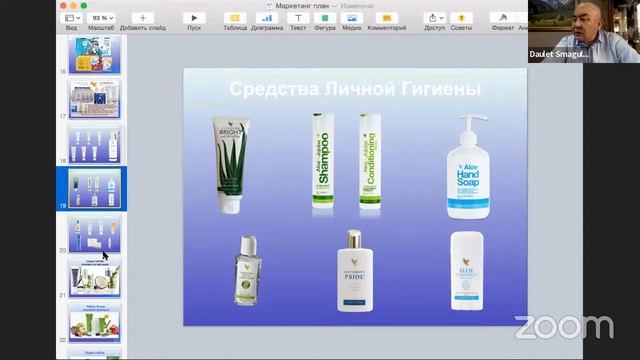This screenshot has width=640, height=360.
Task: Insert a Chart (Диаграмма)
Action: pos(267,18)
